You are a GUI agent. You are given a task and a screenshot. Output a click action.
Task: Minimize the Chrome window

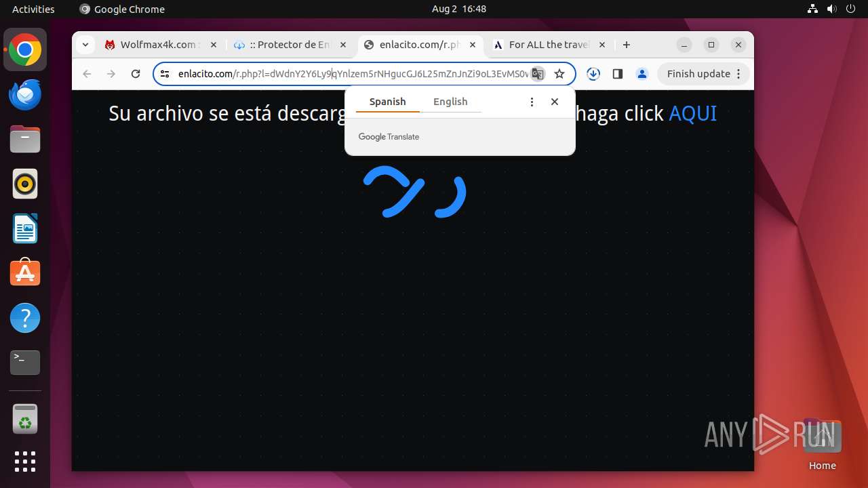pos(684,45)
